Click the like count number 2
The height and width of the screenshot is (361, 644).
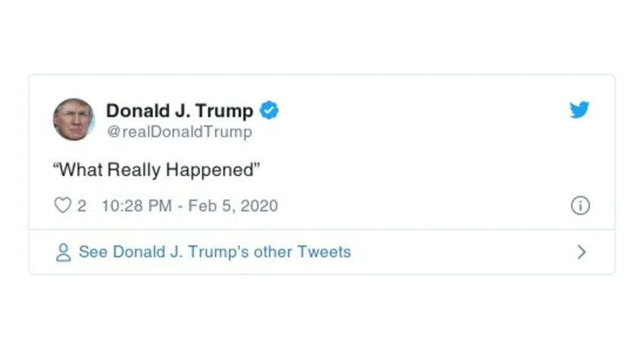pyautogui.click(x=82, y=206)
